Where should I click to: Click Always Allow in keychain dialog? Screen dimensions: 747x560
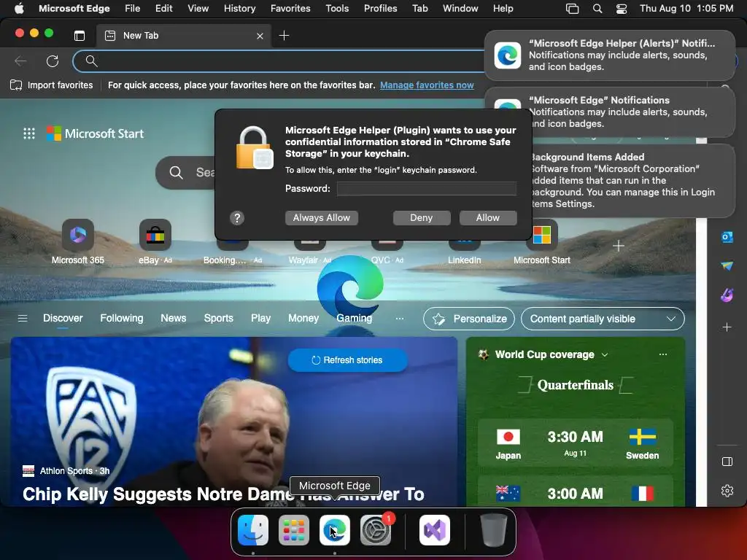322,217
